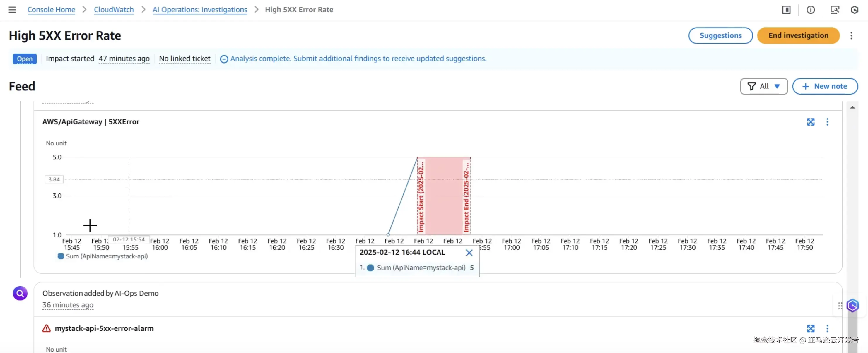This screenshot has width=868, height=353.
Task: Click the info circle icon in header
Action: pos(810,10)
